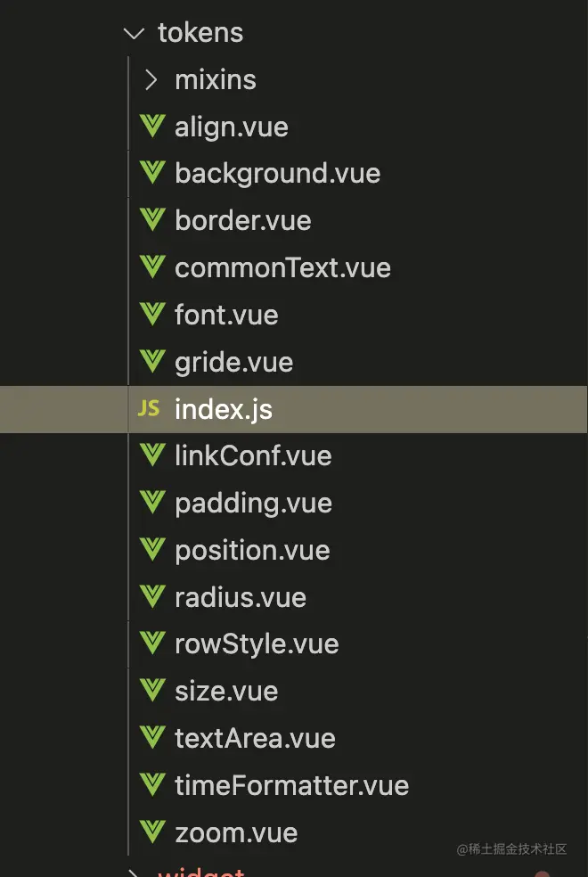Expand the mixins folder chevron
Image resolution: width=588 pixels, height=877 pixels.
(151, 80)
